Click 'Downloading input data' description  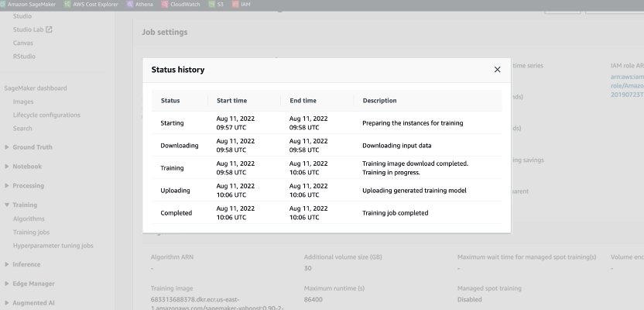click(397, 145)
